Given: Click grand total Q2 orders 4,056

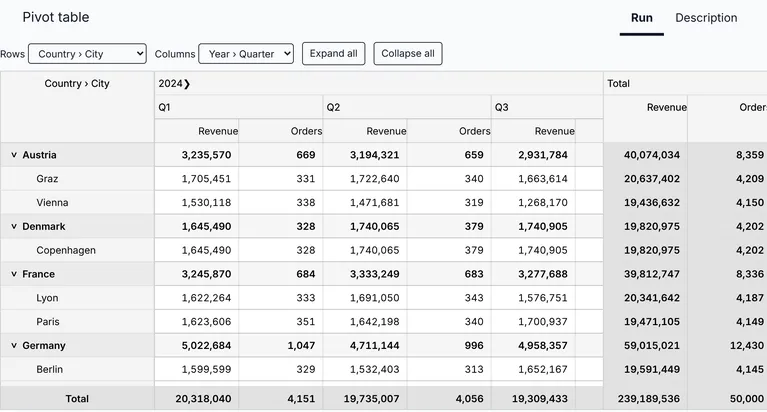Looking at the screenshot, I should (449, 398).
